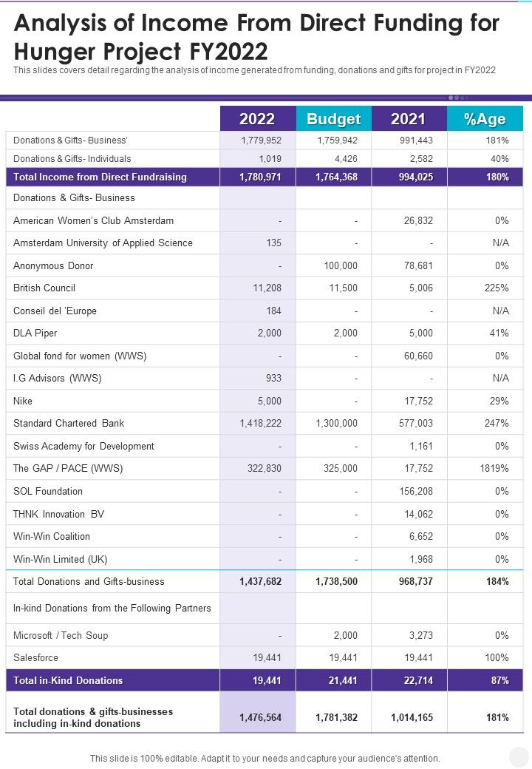Select the Anonymous Donor row label
532x769 pixels.
point(53,265)
